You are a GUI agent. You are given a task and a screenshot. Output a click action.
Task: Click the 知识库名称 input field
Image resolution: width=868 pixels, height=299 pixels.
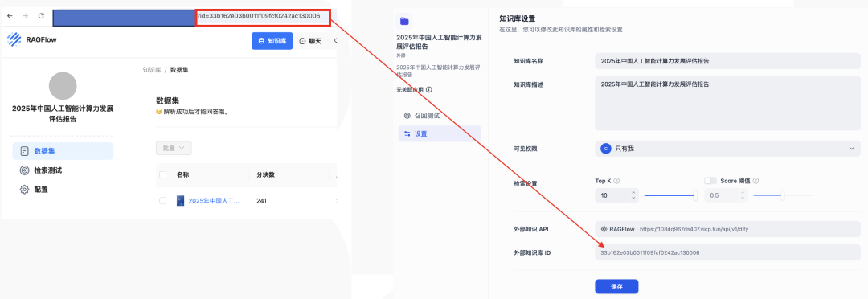point(727,61)
